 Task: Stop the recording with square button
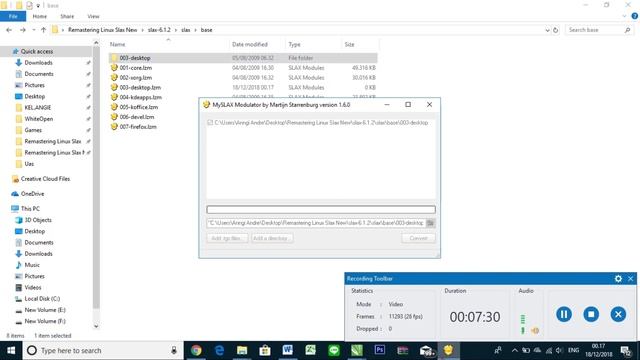click(x=591, y=314)
